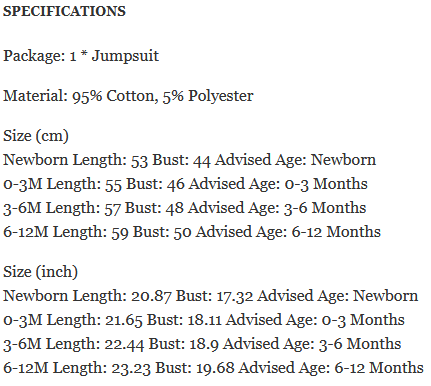Image resolution: width=431 pixels, height=386 pixels.
Task: Click the Newborn Length: 20.87 row
Action: point(210,296)
